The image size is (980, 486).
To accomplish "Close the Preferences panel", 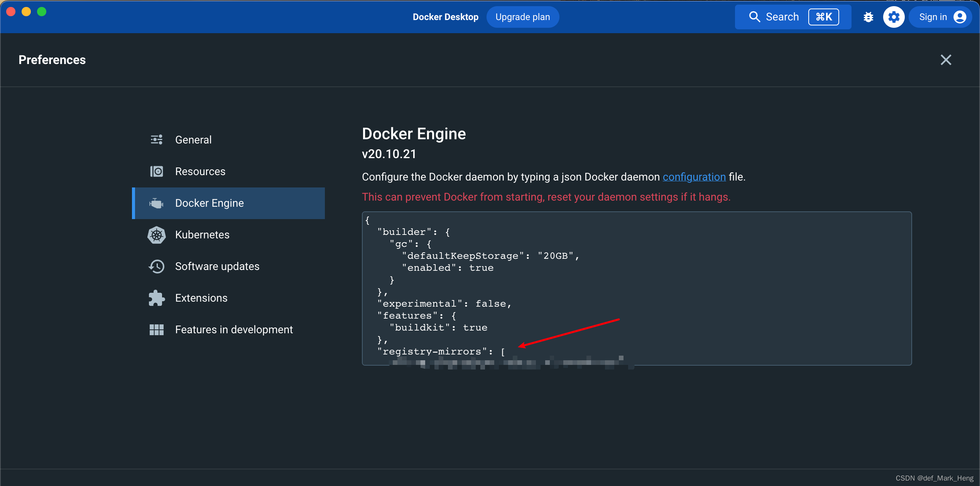I will (x=946, y=60).
